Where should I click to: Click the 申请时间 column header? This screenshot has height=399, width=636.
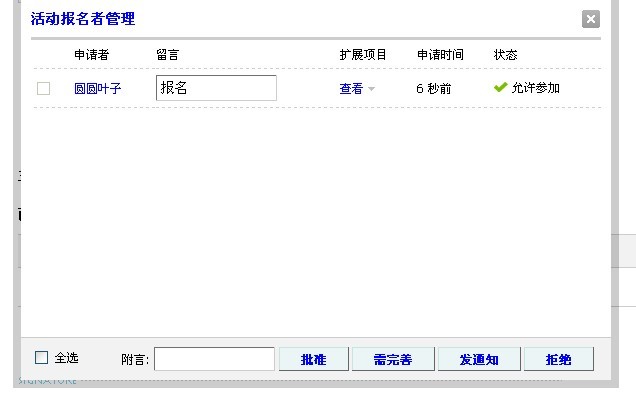click(x=440, y=55)
